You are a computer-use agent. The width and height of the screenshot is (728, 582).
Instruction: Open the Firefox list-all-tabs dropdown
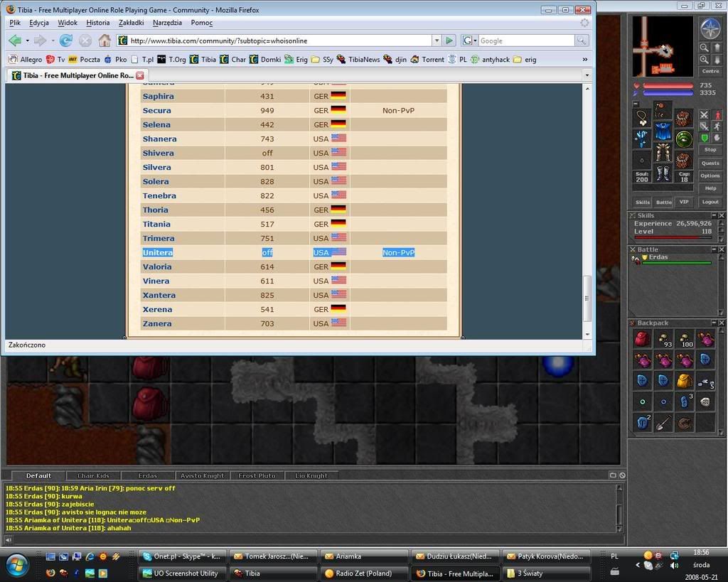pyautogui.click(x=587, y=75)
